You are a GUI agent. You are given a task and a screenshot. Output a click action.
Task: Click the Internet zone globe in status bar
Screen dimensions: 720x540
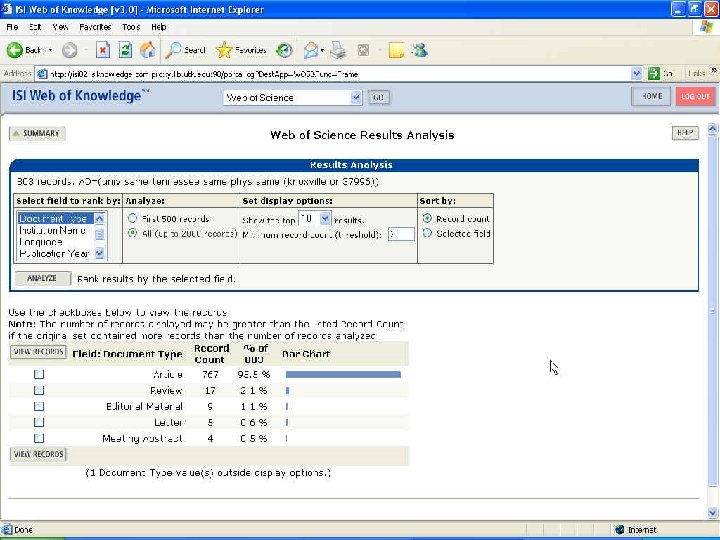pos(619,529)
